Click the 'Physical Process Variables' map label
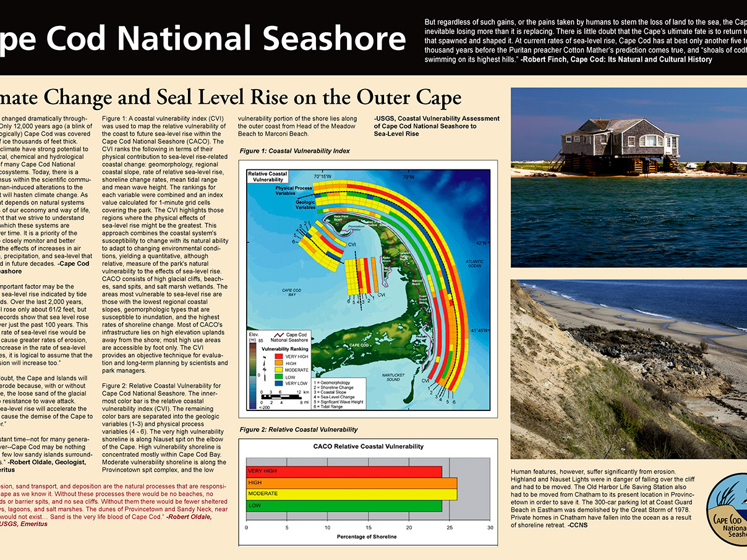Viewport: 747px width, 560px height. pos(295,190)
